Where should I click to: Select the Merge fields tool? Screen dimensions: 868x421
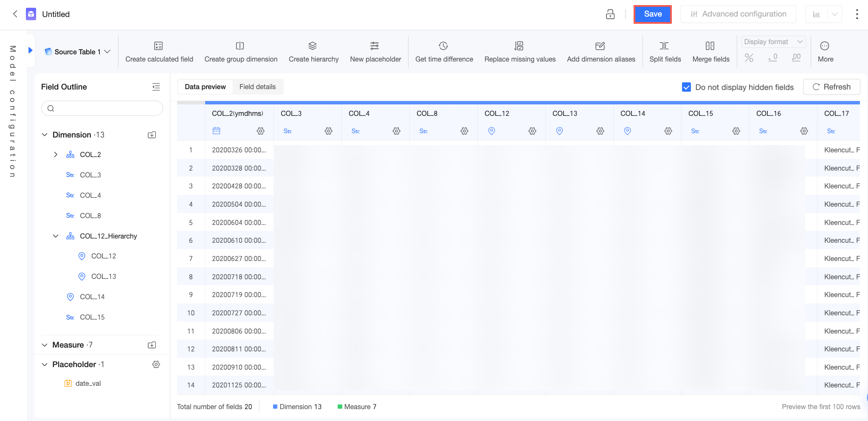(x=711, y=52)
